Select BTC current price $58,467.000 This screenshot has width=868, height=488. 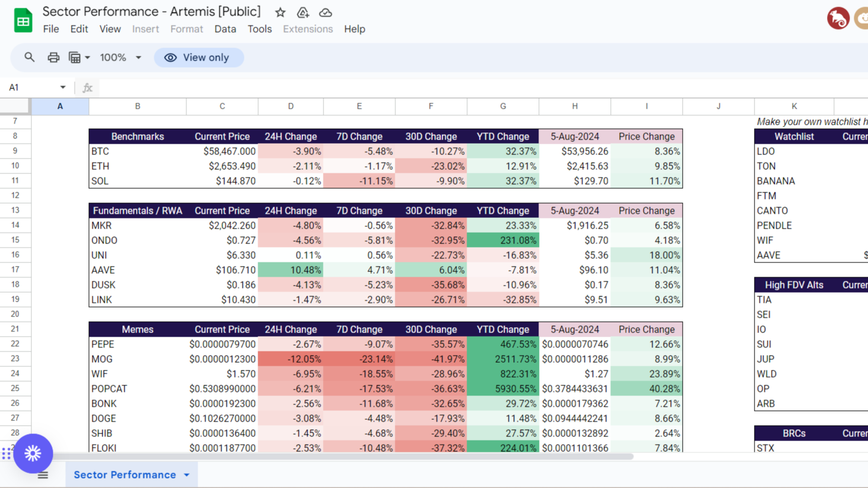point(222,151)
